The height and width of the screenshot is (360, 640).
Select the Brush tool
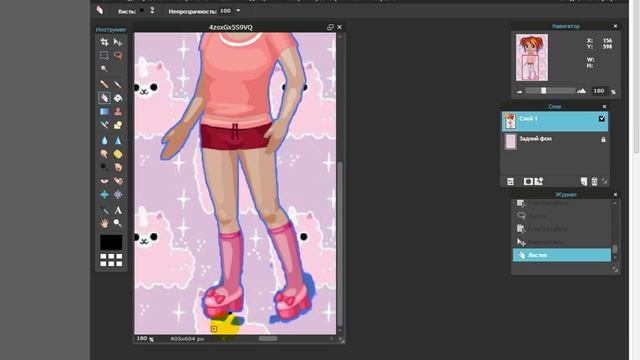pyautogui.click(x=118, y=84)
